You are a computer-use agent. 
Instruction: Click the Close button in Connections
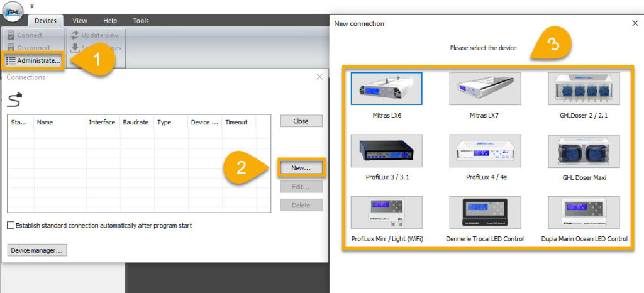pos(301,121)
